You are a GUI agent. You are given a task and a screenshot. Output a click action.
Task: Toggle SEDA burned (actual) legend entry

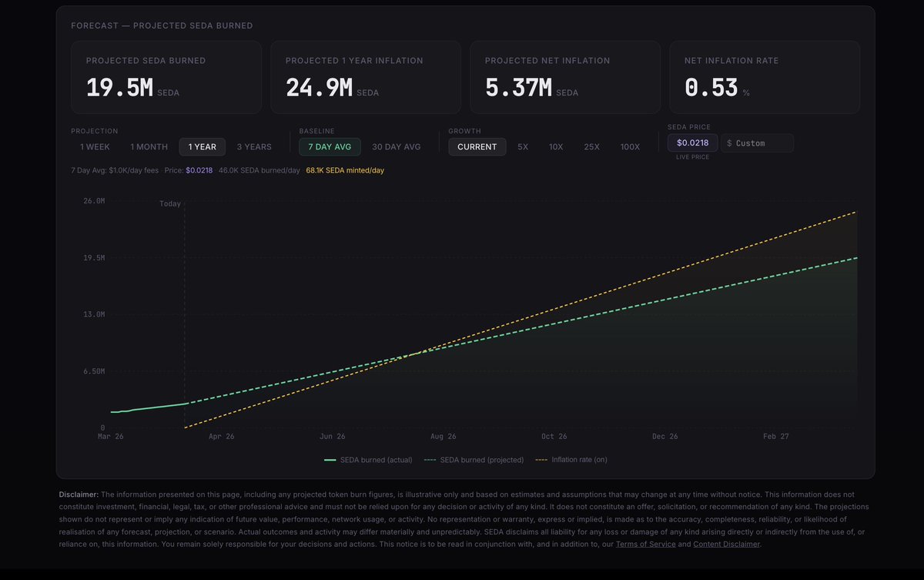368,460
